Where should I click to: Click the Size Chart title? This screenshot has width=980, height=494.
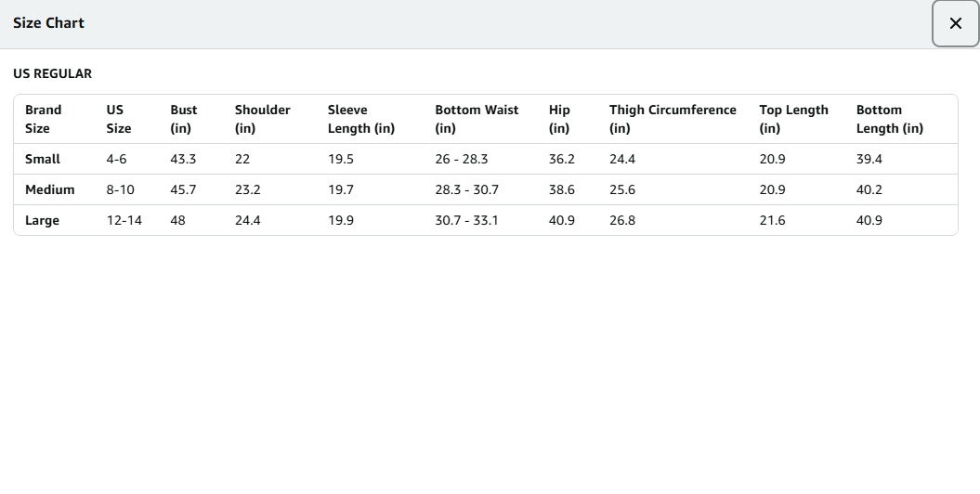(x=48, y=23)
